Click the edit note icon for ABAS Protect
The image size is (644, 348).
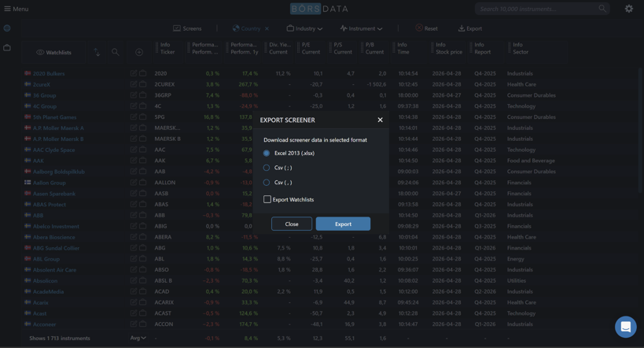(134, 204)
